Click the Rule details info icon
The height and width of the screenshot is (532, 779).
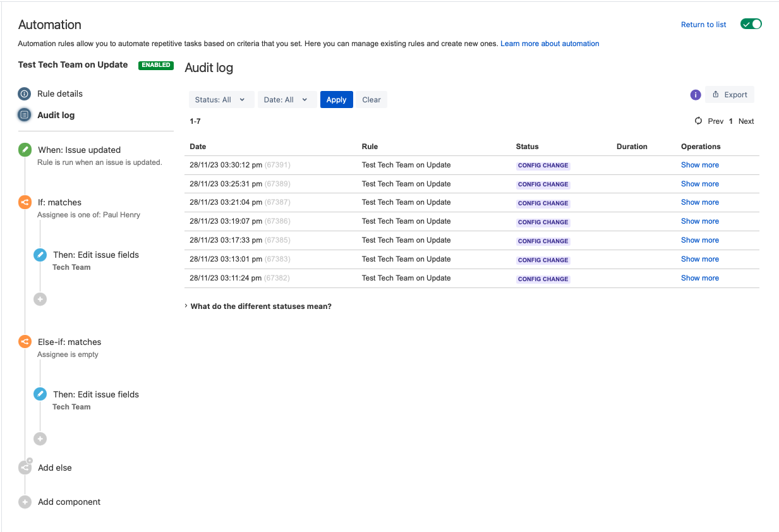(25, 94)
